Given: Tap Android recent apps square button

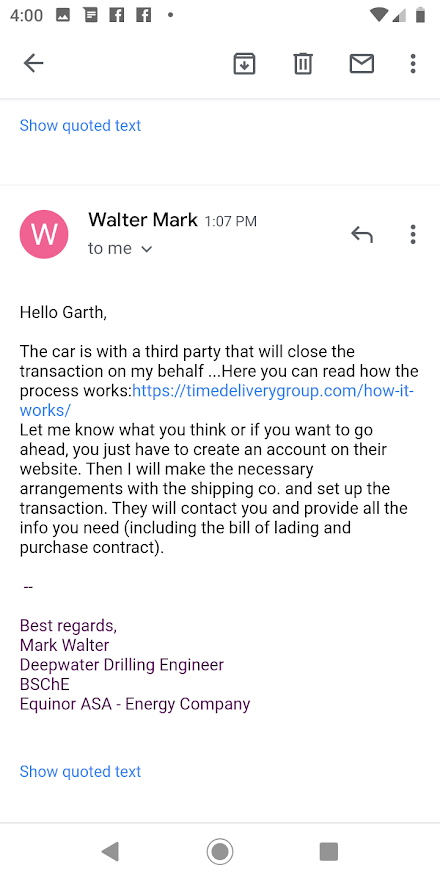Looking at the screenshot, I should point(329,852).
